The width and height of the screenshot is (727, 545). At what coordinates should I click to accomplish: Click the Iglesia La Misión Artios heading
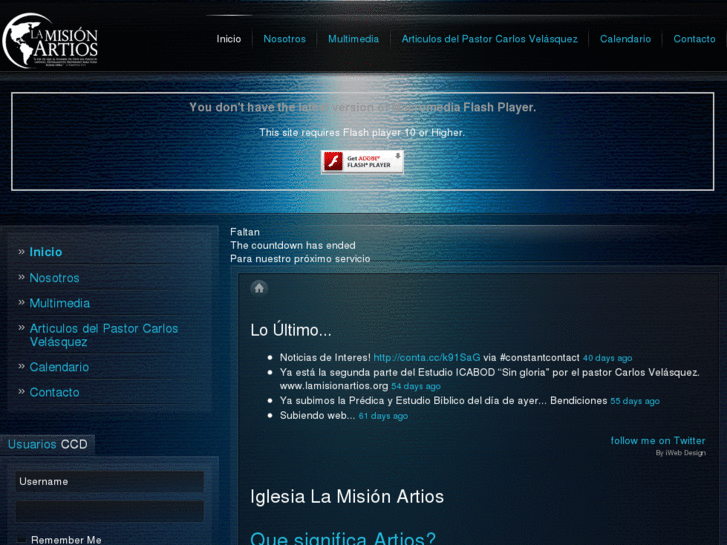(x=347, y=496)
